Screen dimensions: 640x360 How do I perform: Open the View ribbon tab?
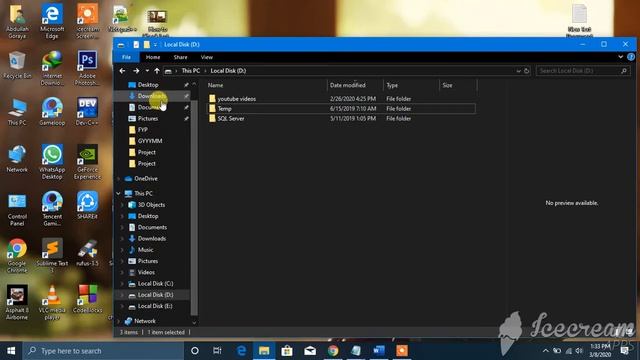click(207, 57)
